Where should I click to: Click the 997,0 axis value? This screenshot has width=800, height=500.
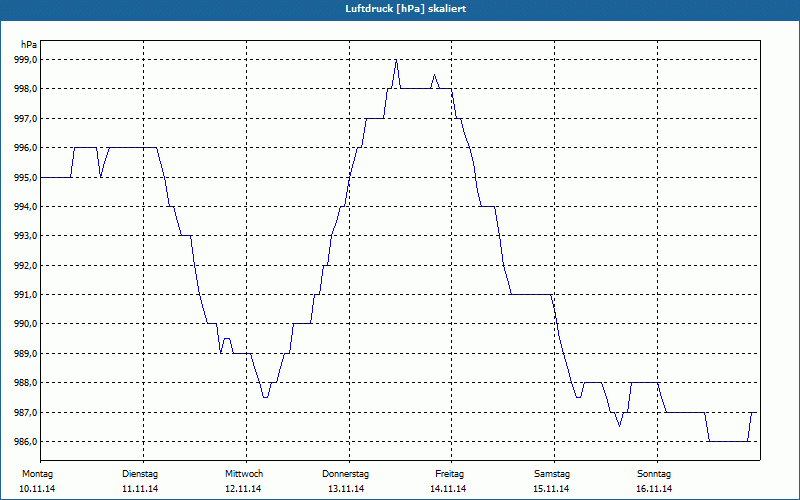[x=26, y=118]
